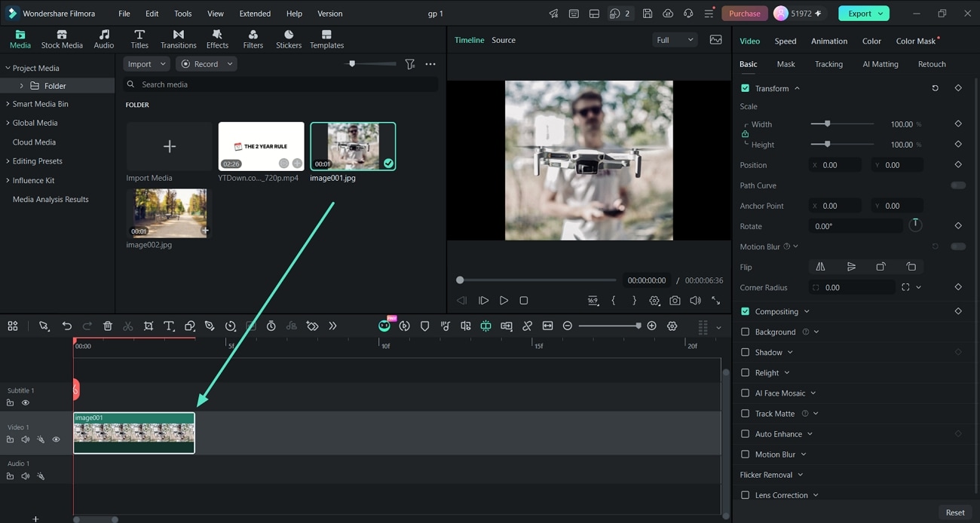The height and width of the screenshot is (523, 980).
Task: Zoom in the timeline with plus icon
Action: coord(651,326)
